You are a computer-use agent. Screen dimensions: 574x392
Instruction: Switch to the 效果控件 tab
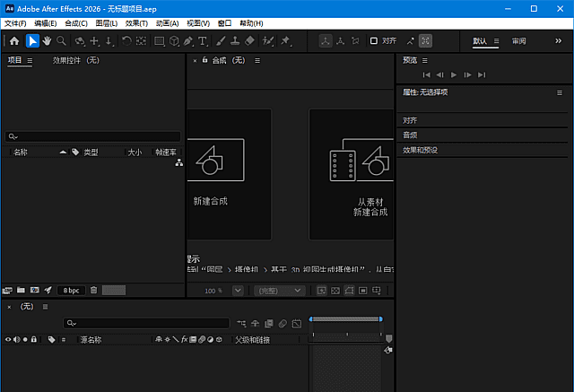[75, 60]
